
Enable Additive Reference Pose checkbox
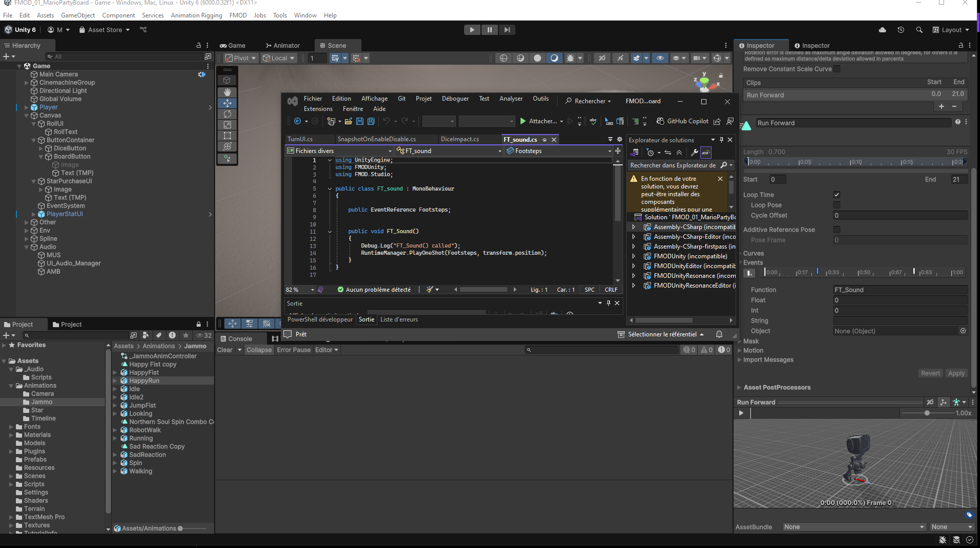pyautogui.click(x=837, y=230)
